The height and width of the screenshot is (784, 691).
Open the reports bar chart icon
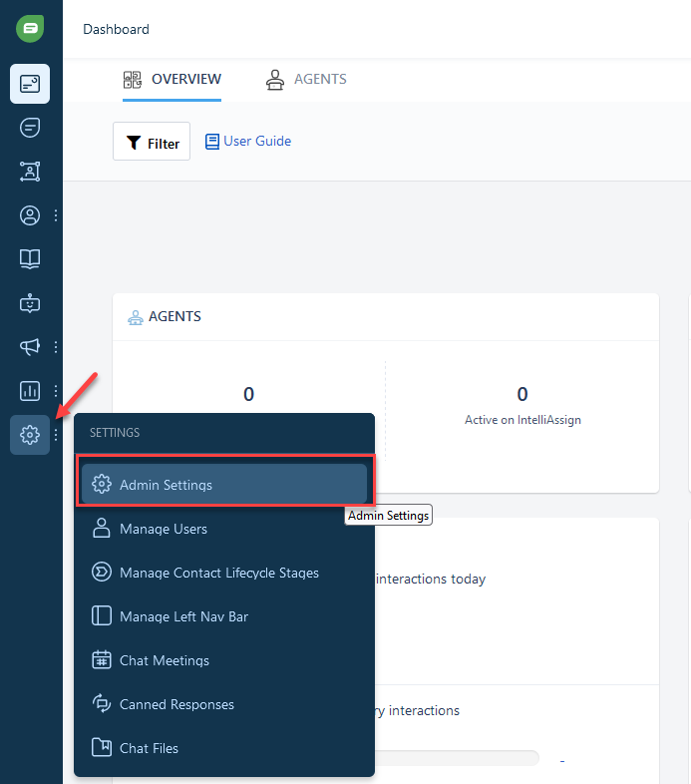(30, 391)
